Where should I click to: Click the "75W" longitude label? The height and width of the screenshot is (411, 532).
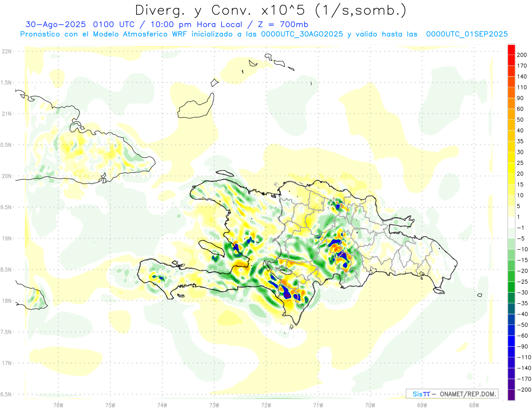tap(110, 405)
